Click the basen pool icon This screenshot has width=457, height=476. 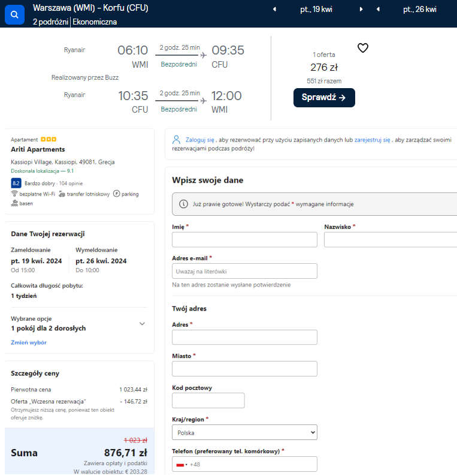tap(14, 203)
